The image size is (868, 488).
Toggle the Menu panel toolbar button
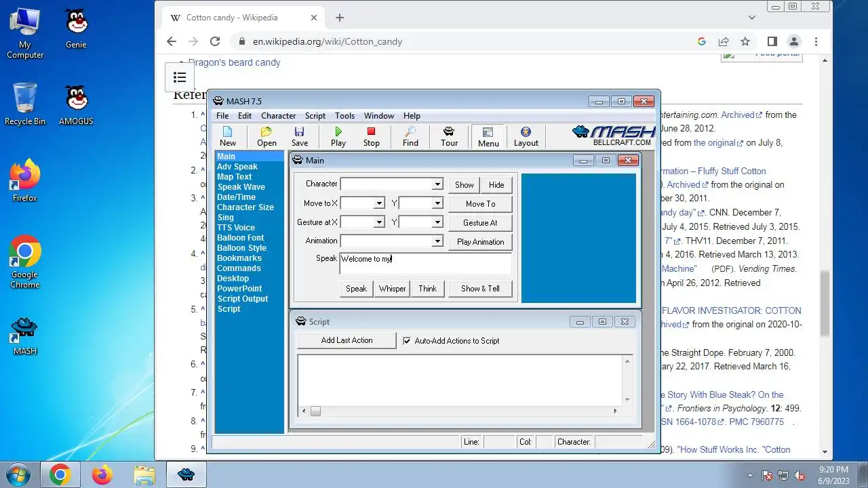488,136
